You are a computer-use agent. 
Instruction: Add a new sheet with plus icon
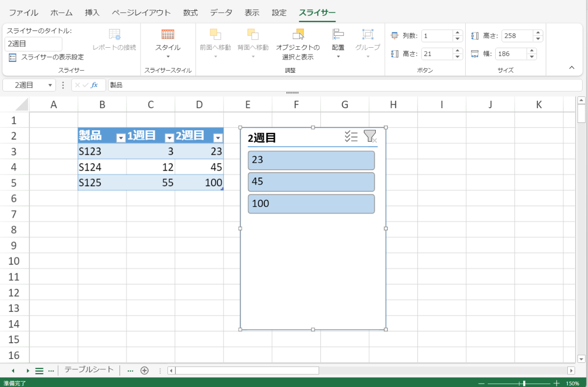[144, 371]
